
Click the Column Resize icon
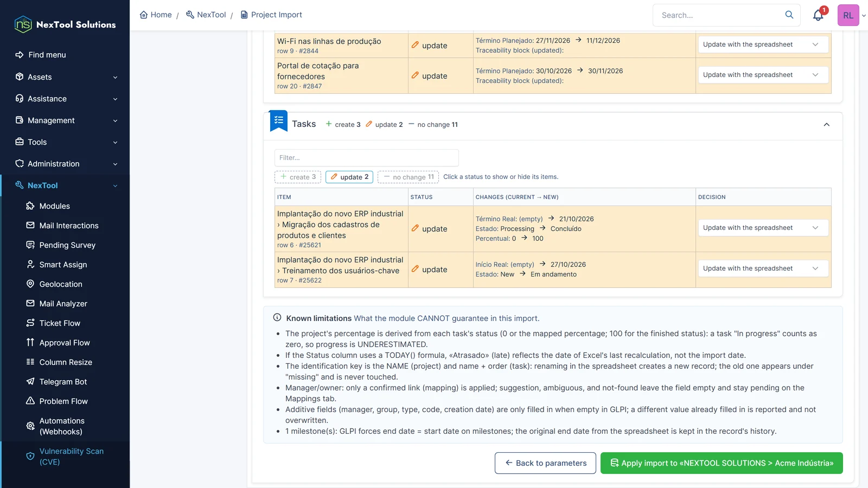pos(30,362)
